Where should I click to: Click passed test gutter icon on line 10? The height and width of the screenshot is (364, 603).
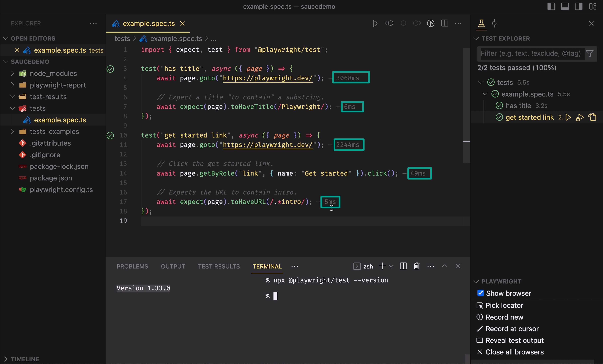pyautogui.click(x=110, y=135)
